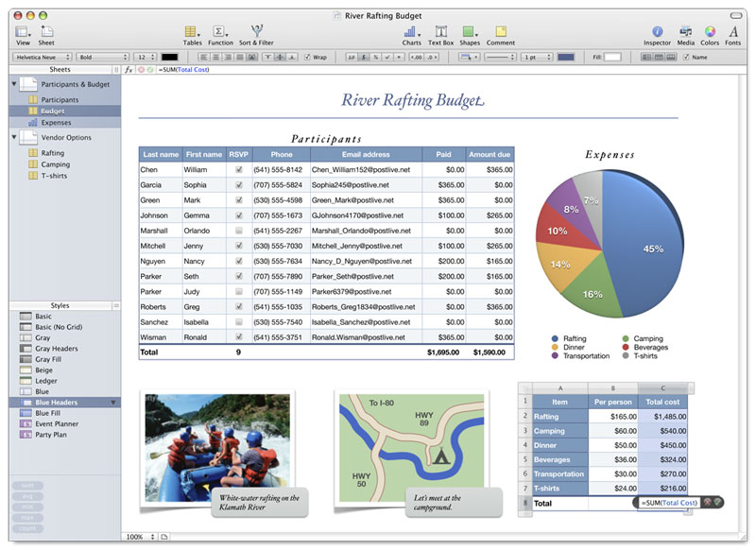Viewport: 756px width, 550px height.
Task: Uncheck RSVP checkbox for Chen William
Action: coord(239,170)
